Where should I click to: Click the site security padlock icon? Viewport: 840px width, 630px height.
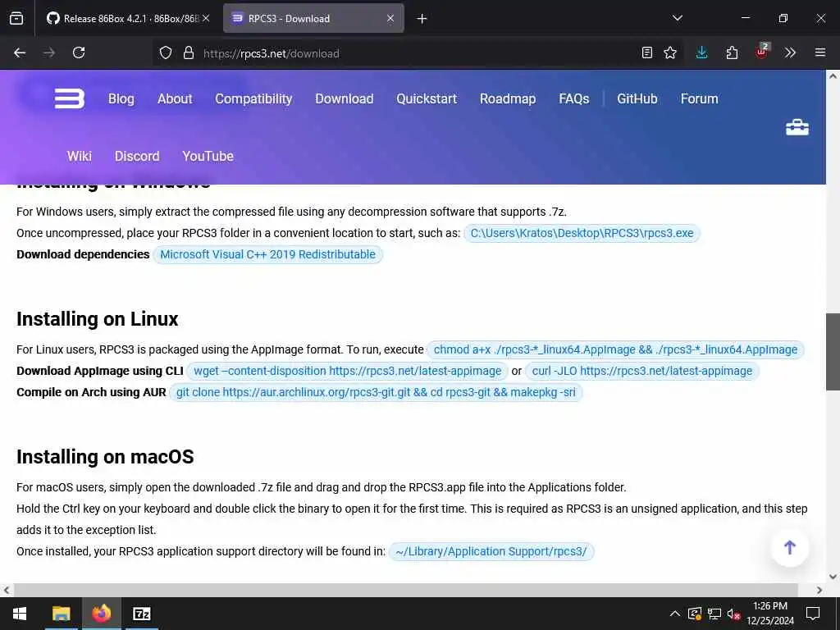point(189,53)
